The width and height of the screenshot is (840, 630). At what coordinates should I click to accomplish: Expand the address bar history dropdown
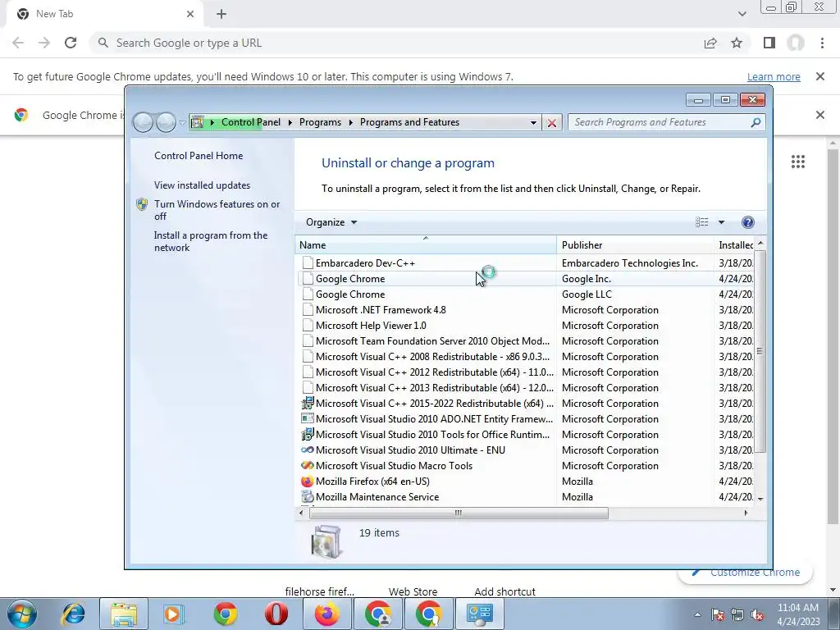pyautogui.click(x=533, y=123)
